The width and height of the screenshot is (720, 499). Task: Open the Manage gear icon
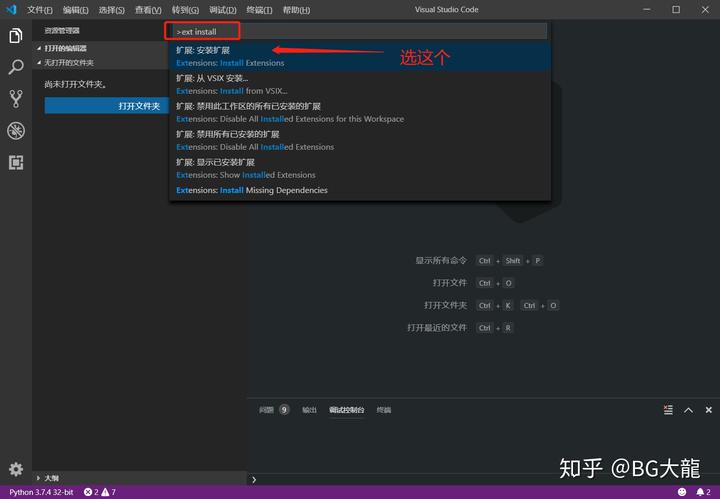click(x=16, y=469)
